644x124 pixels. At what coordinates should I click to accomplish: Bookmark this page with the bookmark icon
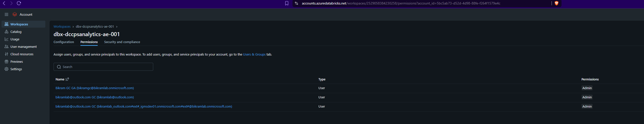287,3
